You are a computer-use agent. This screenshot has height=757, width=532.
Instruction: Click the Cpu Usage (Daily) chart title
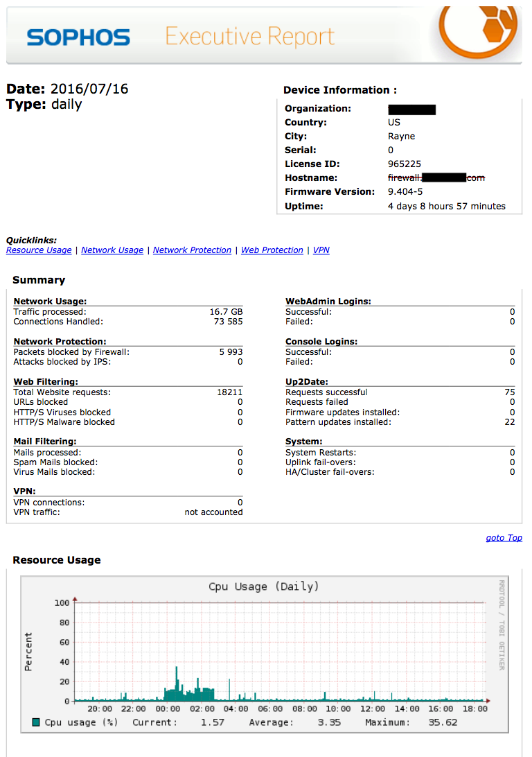point(264,586)
